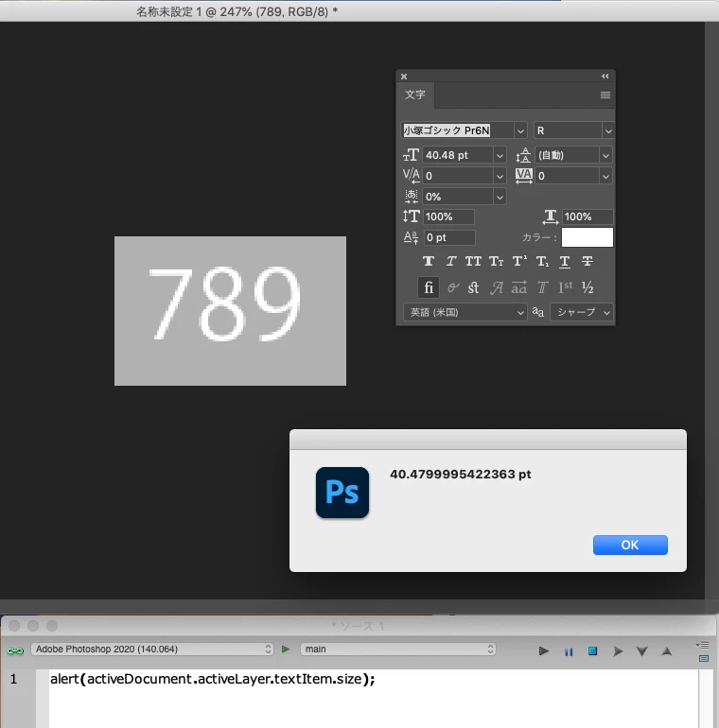Click the anti-aliasing aa icon
Screen dimensions: 719x728
pos(538,312)
